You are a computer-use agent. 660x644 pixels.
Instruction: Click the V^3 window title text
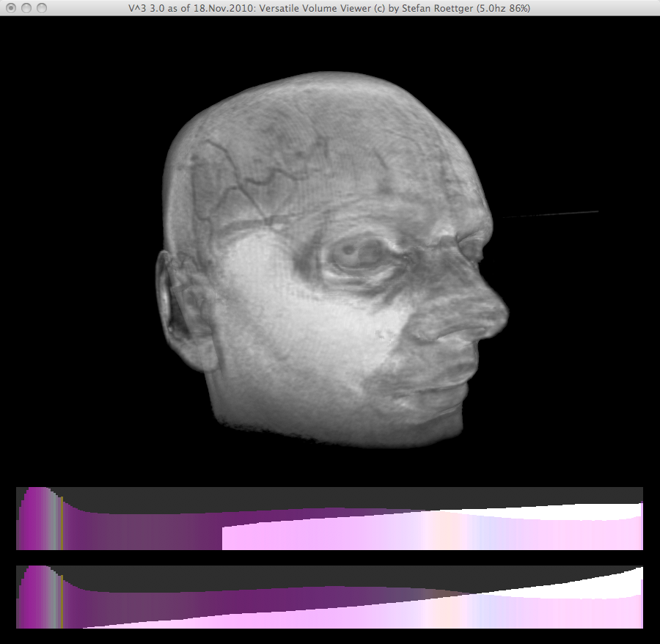pos(329,8)
